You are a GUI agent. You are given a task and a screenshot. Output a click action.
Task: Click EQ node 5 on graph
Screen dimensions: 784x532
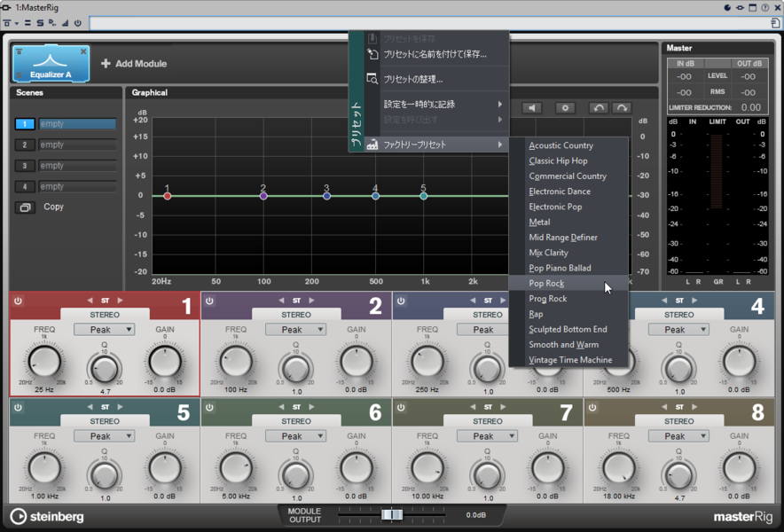point(424,196)
